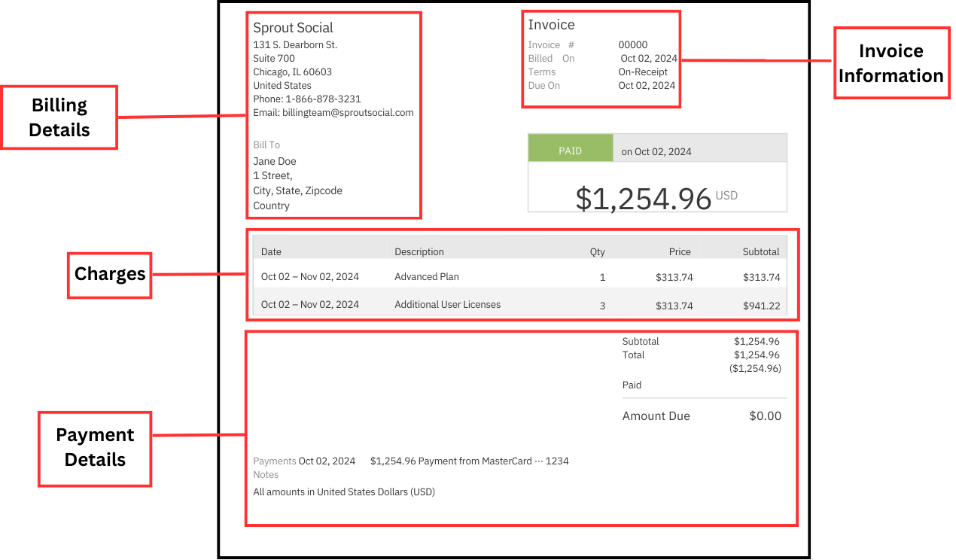The width and height of the screenshot is (956, 560).
Task: Click the billingteam@sproutsocial.com email address
Action: 348,113
